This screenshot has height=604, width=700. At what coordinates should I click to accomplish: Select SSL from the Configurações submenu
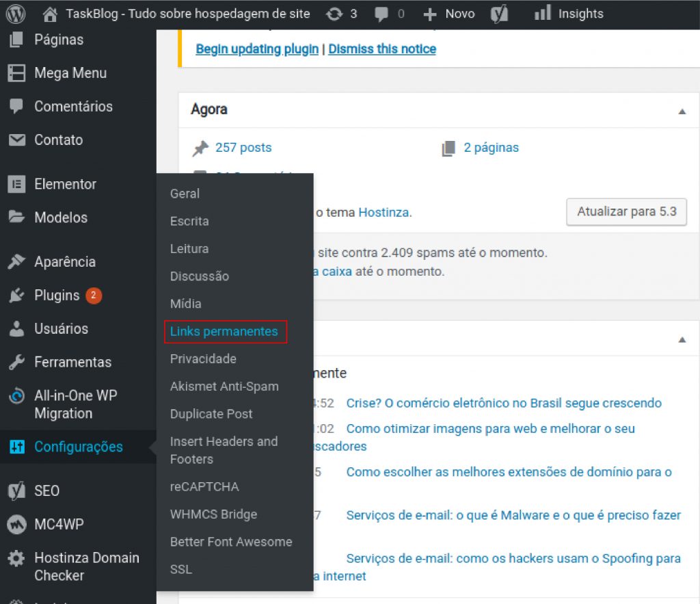[x=180, y=569]
